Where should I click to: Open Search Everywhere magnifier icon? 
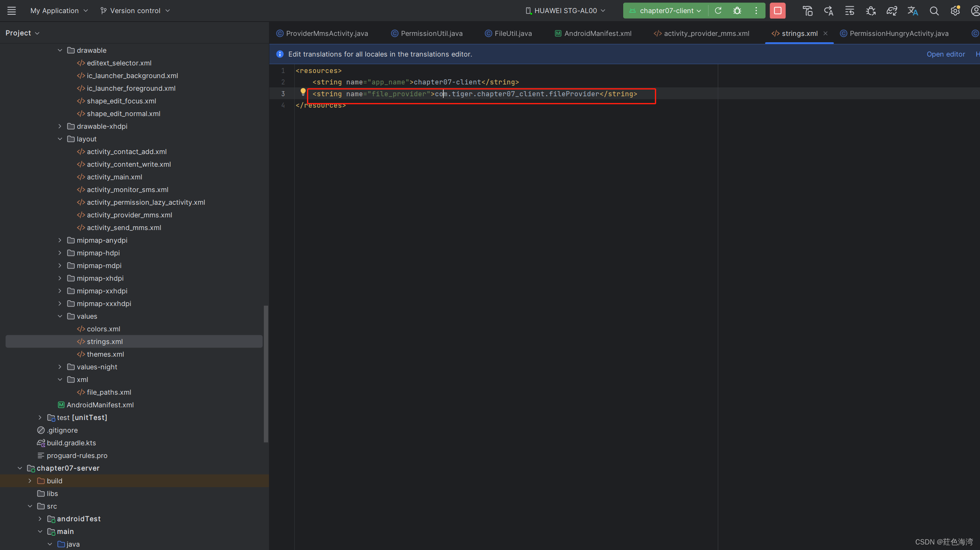pyautogui.click(x=934, y=11)
